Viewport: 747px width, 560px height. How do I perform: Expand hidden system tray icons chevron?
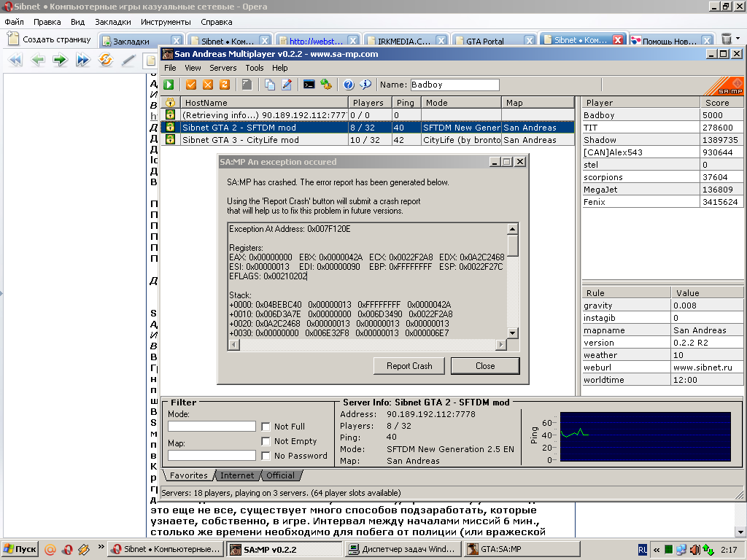point(657,550)
